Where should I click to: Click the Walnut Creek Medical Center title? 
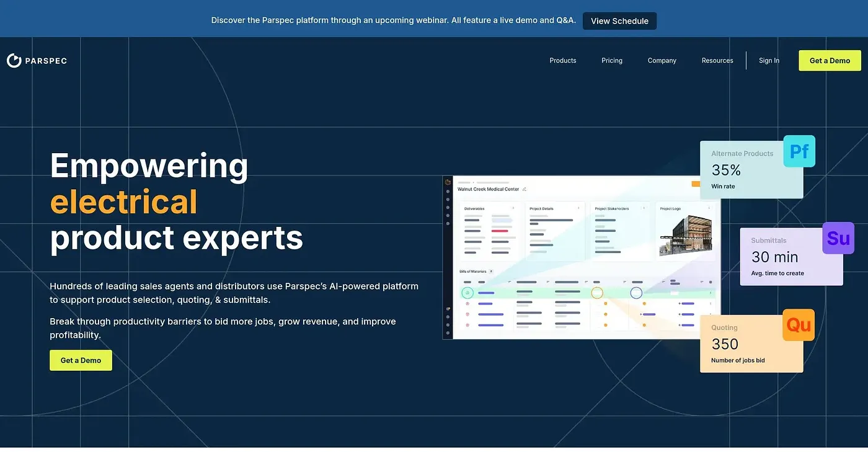coord(488,189)
